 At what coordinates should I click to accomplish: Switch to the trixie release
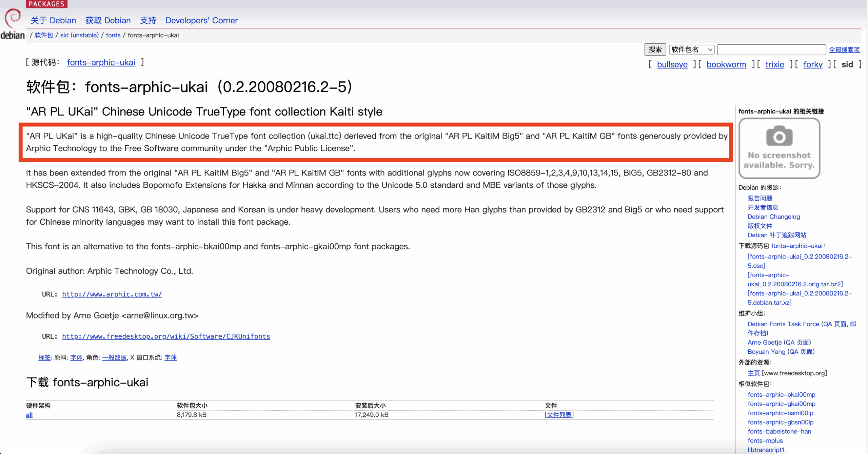(x=774, y=64)
